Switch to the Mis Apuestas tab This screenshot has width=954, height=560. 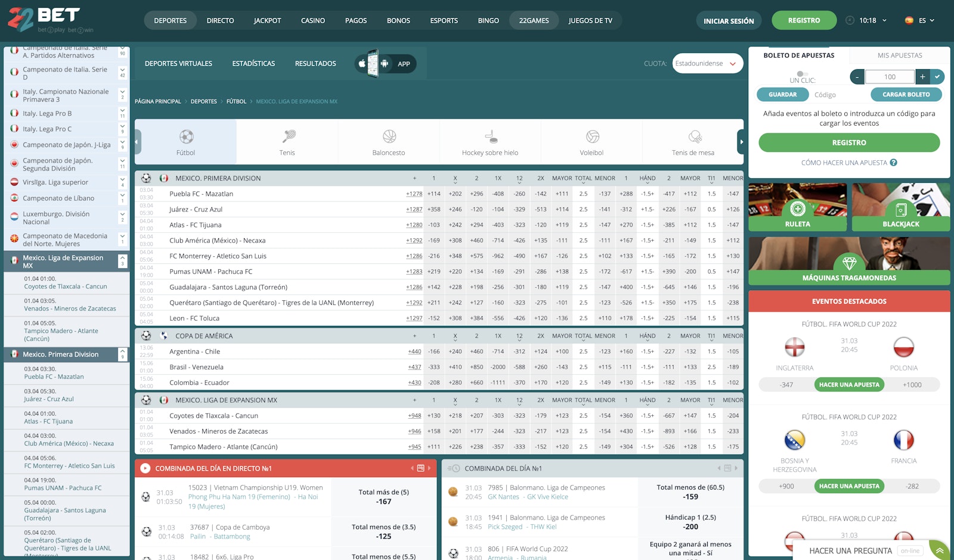899,55
